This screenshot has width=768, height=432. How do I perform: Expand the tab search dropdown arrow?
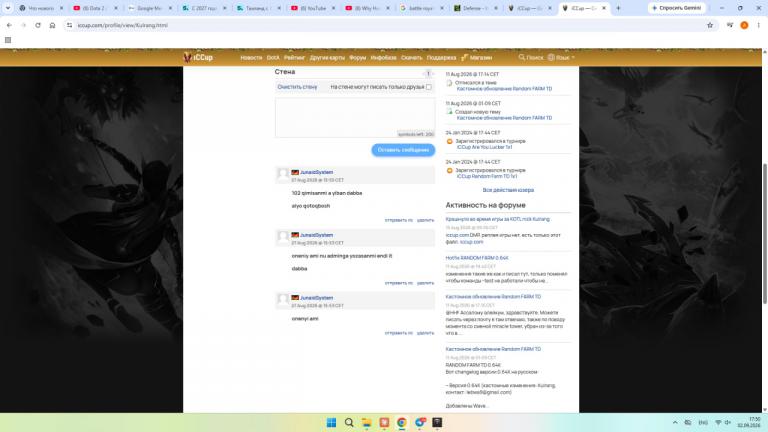[x=7, y=8]
